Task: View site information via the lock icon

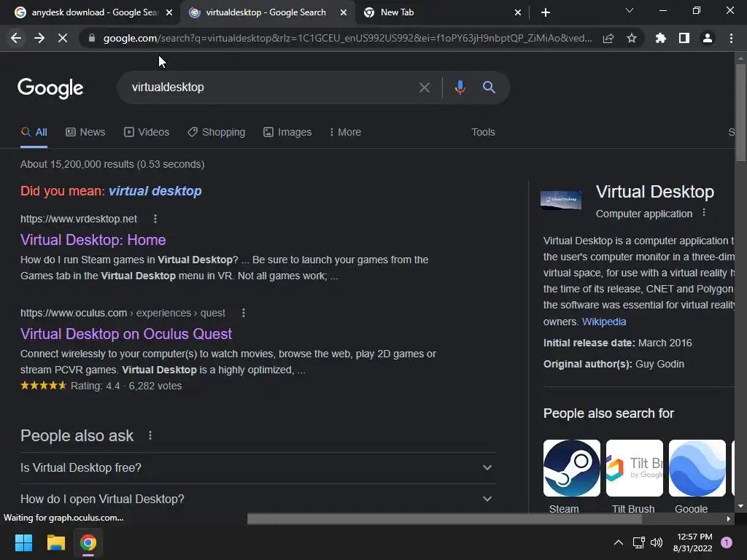Action: tap(92, 38)
